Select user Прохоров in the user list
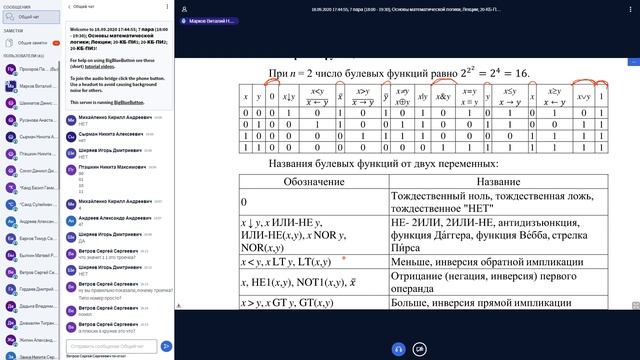The image size is (640, 360). tap(31, 69)
